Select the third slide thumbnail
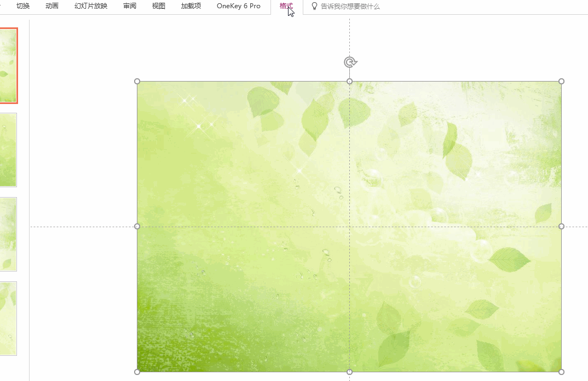The image size is (588, 381). click(x=8, y=234)
